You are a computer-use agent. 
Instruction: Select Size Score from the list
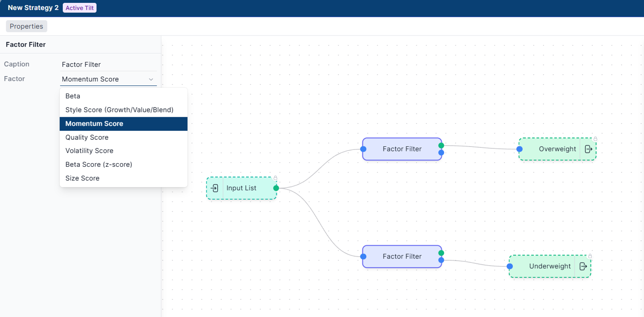pyautogui.click(x=124, y=178)
